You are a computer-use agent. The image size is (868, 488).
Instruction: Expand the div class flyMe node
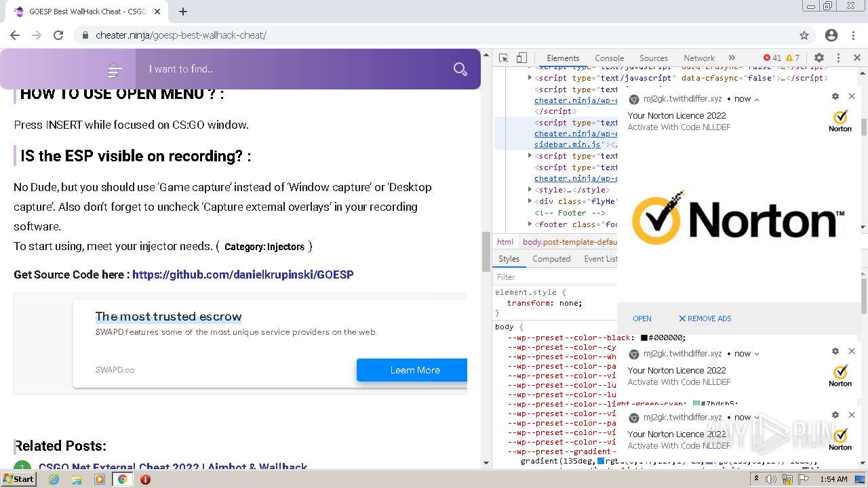tap(530, 201)
